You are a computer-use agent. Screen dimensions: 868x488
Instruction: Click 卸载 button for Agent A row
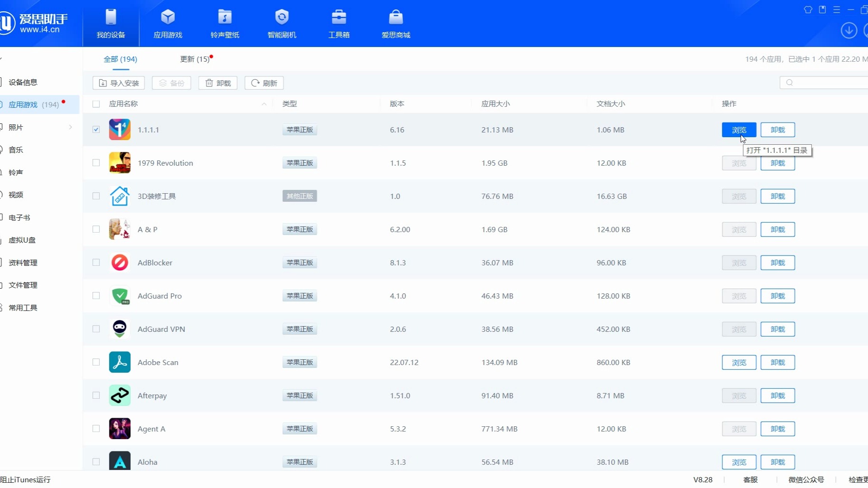778,429
